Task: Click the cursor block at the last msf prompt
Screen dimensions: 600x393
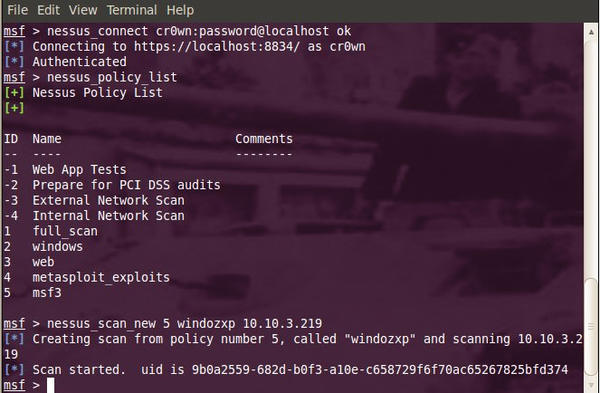Action: [51, 385]
